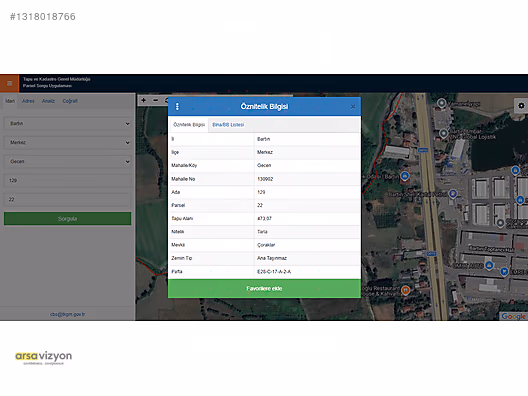
Task: Open the three-dot menu in Öznitelik Bilgisi
Action: (x=177, y=107)
